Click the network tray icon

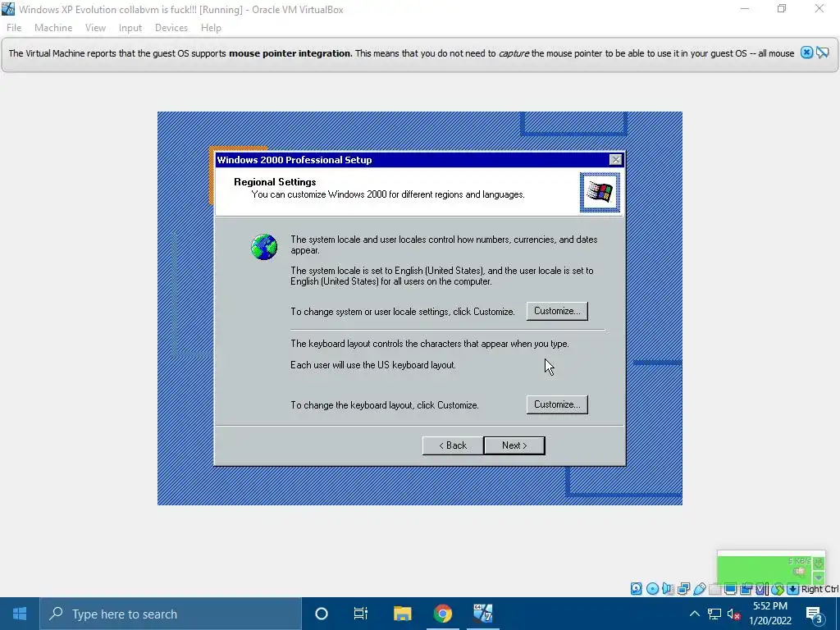pos(714,614)
